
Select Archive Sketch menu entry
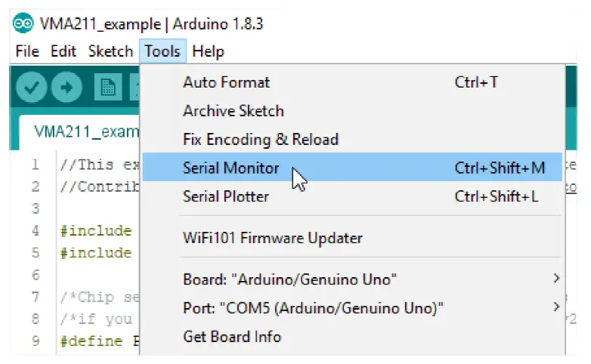233,111
